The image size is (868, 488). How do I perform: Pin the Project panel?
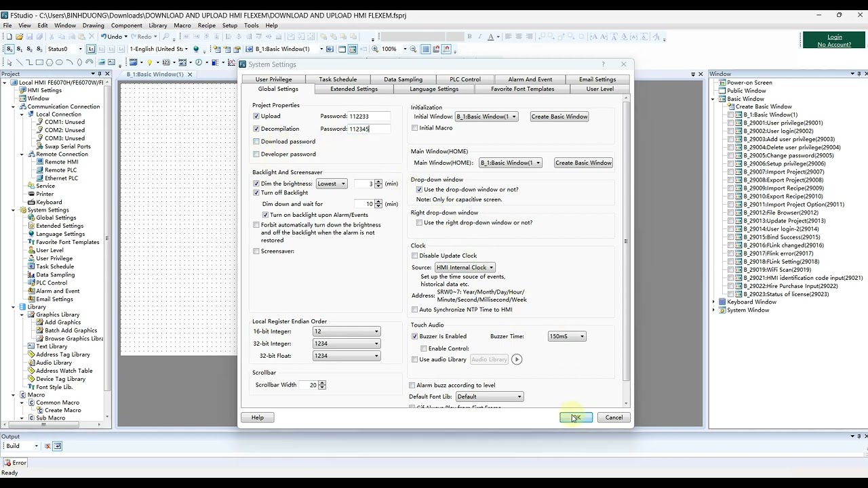(99, 74)
